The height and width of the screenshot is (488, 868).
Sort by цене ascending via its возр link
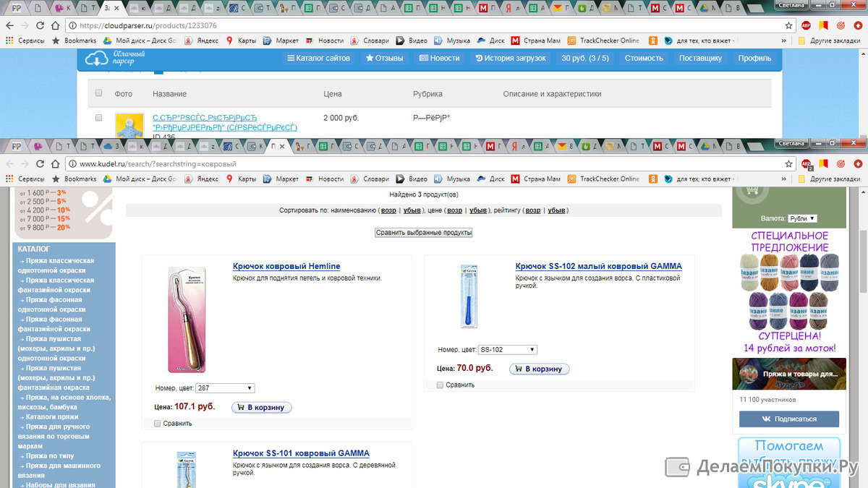tap(454, 210)
